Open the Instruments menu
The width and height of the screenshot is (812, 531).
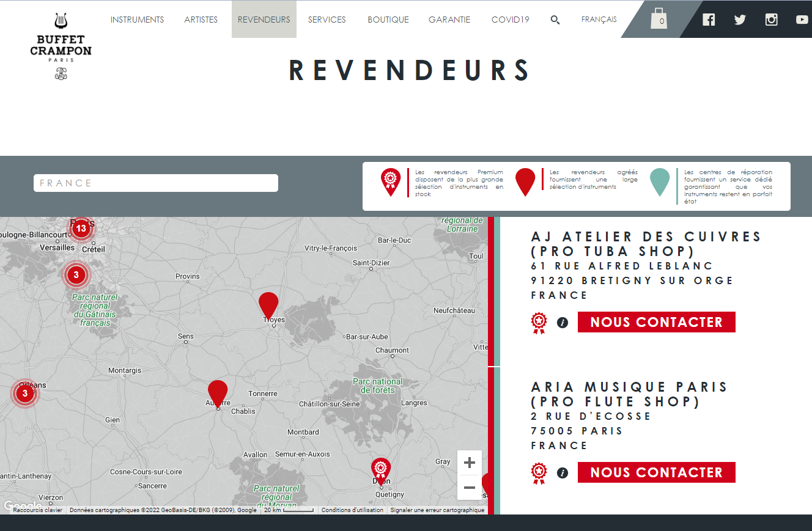137,20
